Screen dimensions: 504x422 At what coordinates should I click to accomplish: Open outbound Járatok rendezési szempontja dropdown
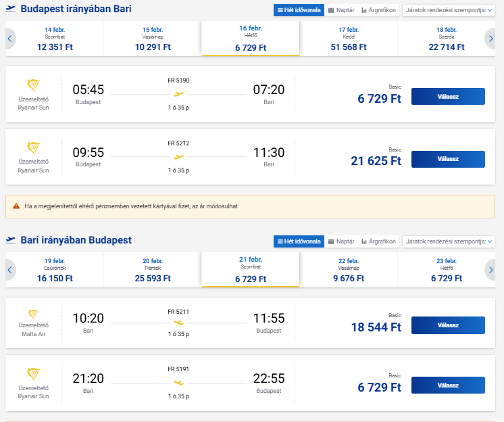448,10
